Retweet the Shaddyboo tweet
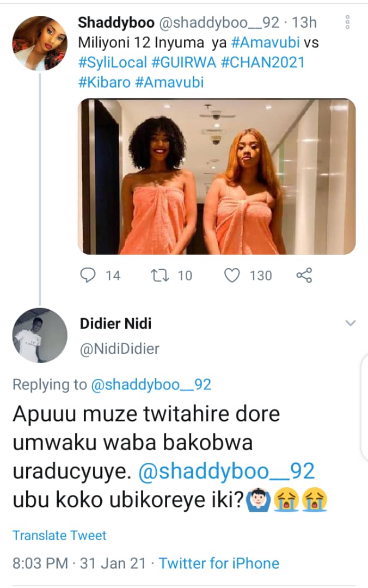Screen dimensions: 368x588 coord(159,275)
